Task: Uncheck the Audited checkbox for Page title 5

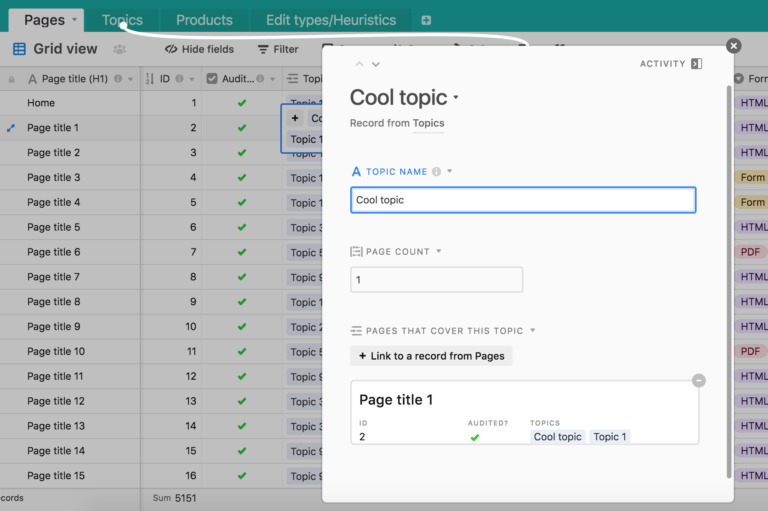Action: [241, 227]
